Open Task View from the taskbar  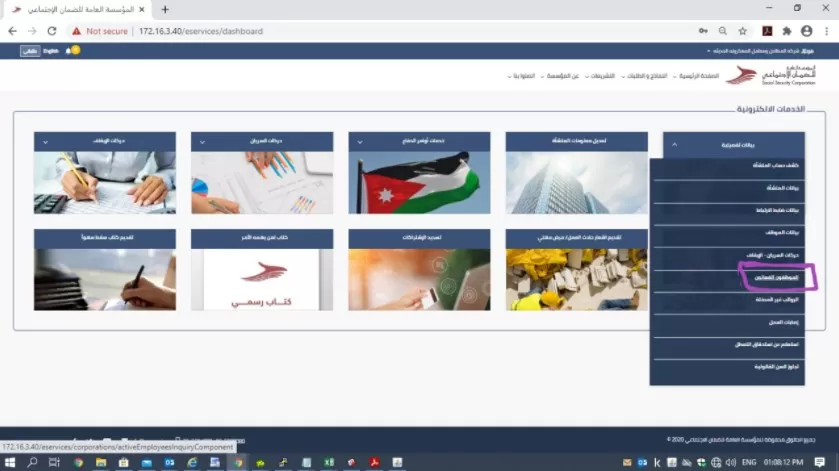[54, 462]
